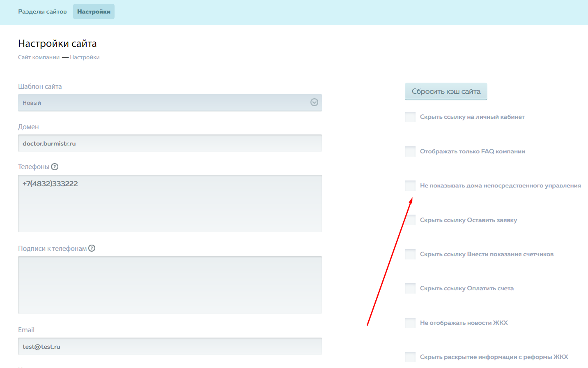Image resolution: width=588 pixels, height=368 pixels.
Task: Check Скрыть ссылку Внести показания счетчиков
Action: click(410, 254)
